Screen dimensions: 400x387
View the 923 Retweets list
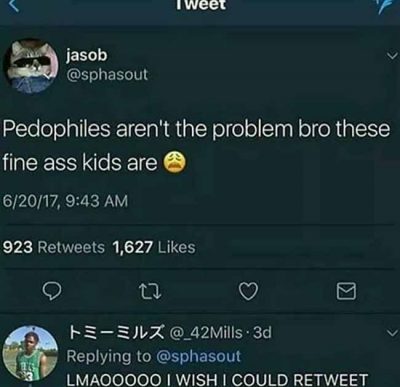pos(54,247)
